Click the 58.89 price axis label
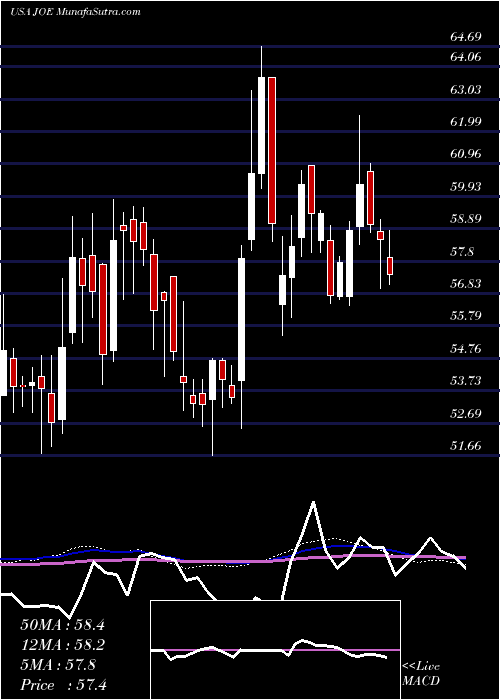 [465, 219]
